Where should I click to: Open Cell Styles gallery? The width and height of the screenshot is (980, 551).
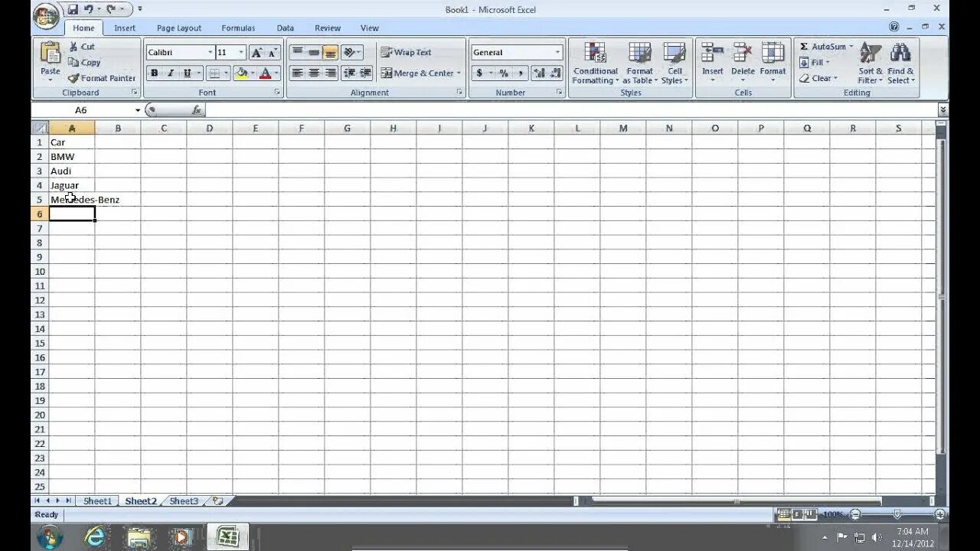click(x=675, y=64)
